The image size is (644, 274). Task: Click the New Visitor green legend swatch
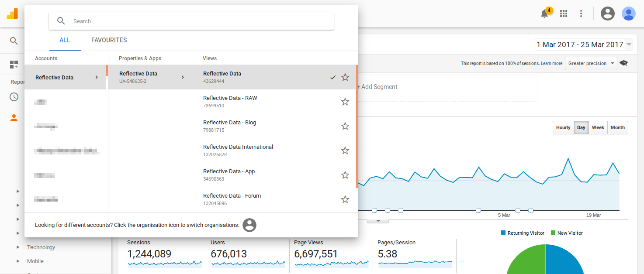[553, 233]
